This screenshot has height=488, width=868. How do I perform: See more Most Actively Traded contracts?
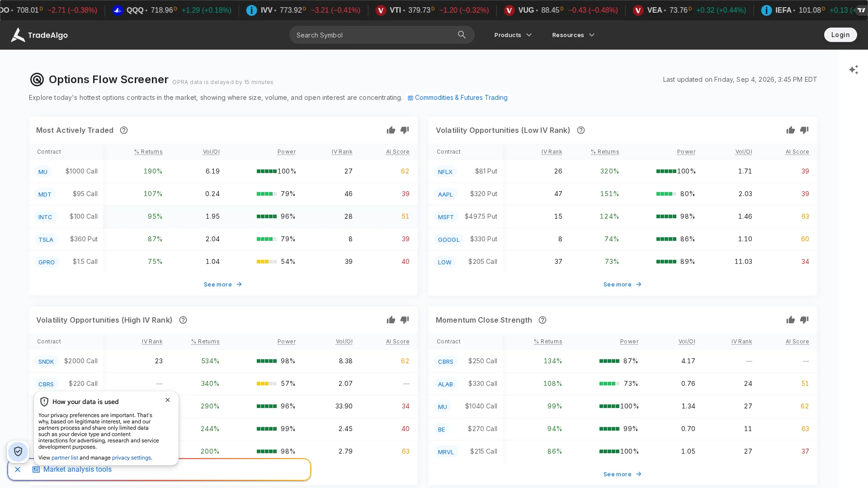pyautogui.click(x=223, y=285)
